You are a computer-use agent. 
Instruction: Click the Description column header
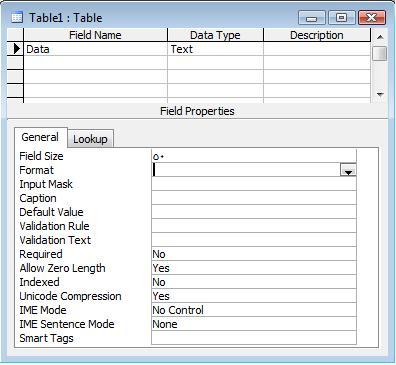click(317, 35)
